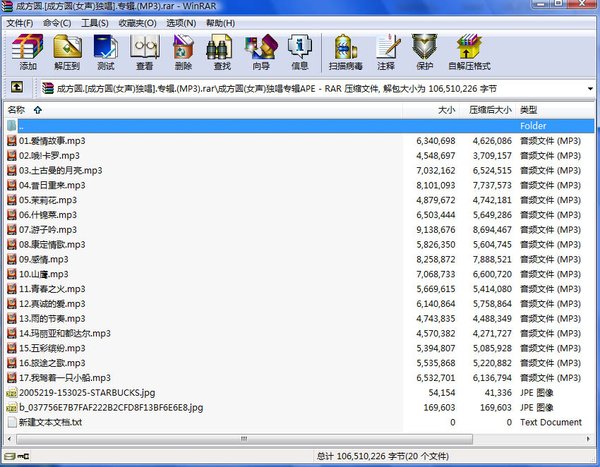Click the horizontal scrollbar right arrow

589,439
